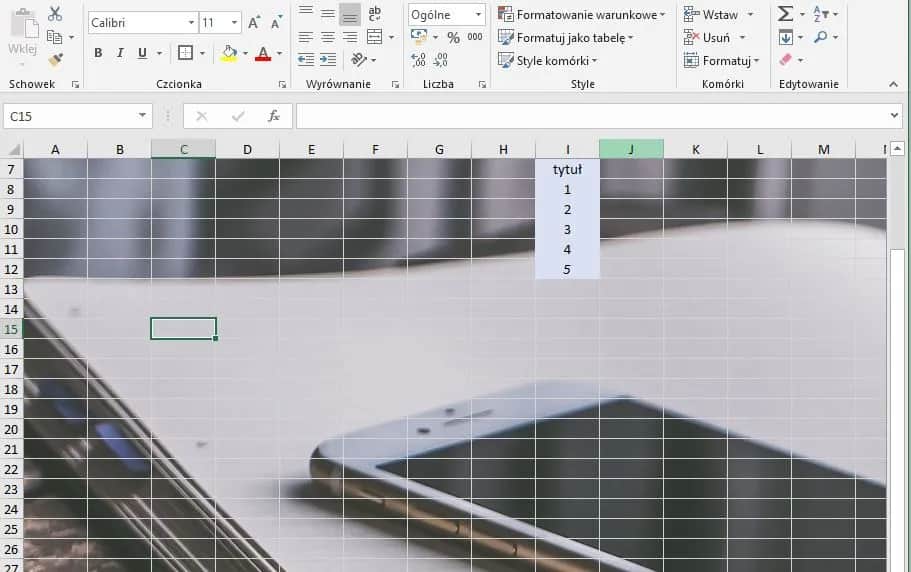Click the Formatuj jako tabelę button

click(566, 38)
